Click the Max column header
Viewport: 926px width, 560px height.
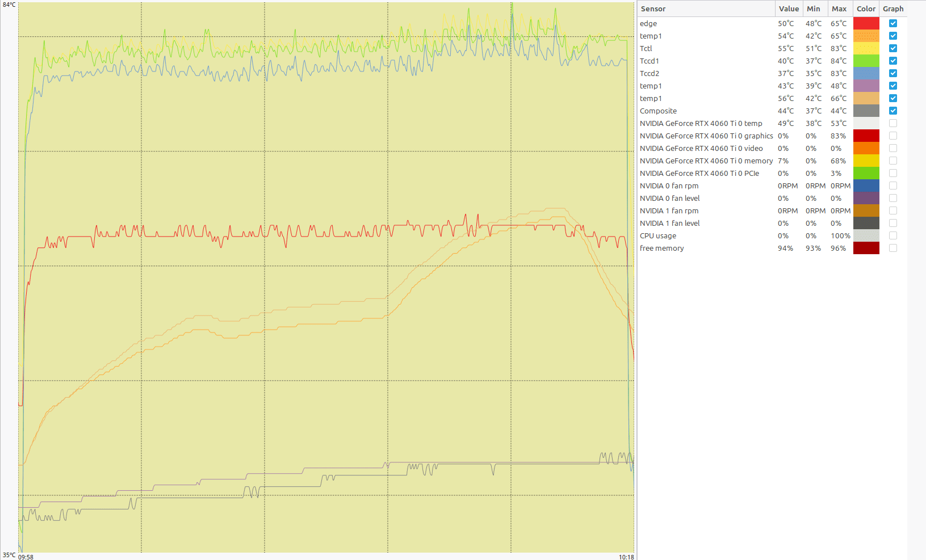(839, 9)
